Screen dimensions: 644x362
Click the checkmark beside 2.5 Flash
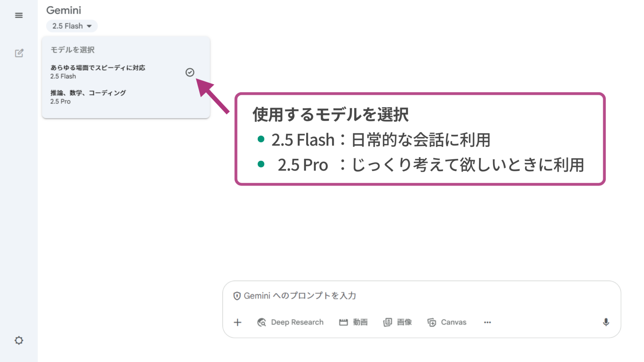point(190,72)
